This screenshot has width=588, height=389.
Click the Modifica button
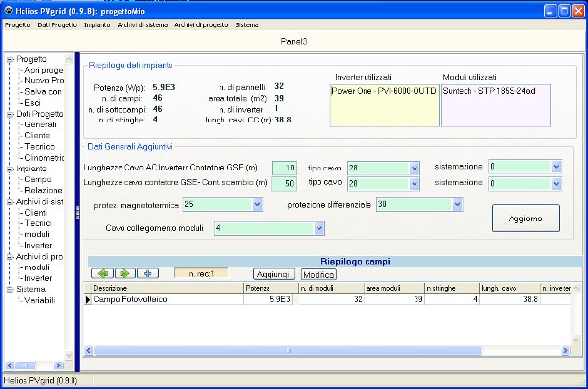tap(318, 274)
